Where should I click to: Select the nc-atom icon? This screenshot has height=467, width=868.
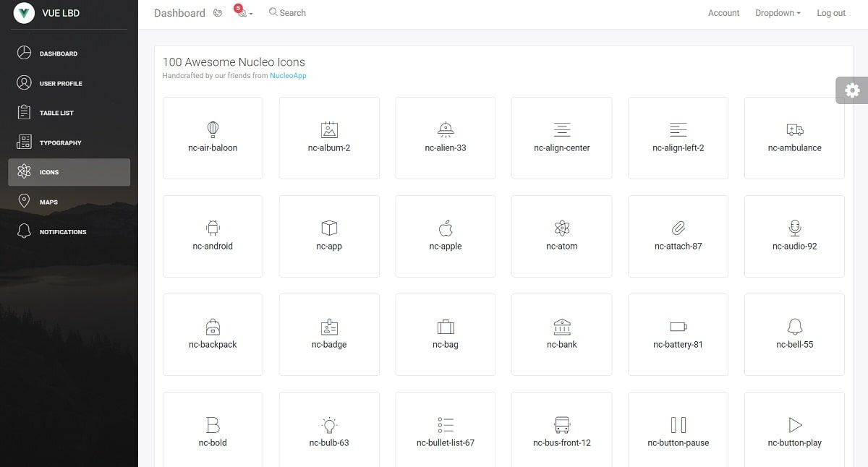(x=561, y=236)
